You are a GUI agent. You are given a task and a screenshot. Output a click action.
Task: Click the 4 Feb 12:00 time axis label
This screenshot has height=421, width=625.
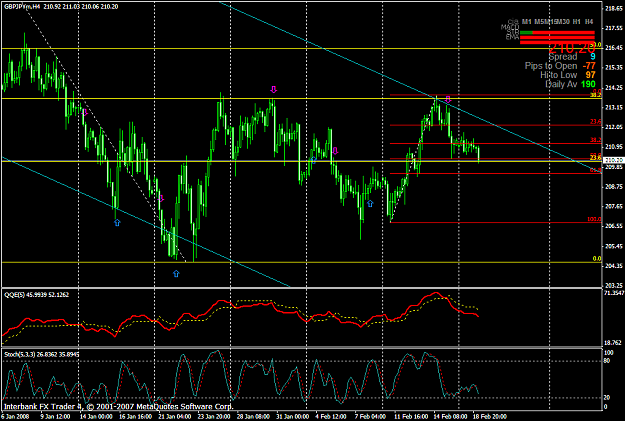pyautogui.click(x=332, y=417)
